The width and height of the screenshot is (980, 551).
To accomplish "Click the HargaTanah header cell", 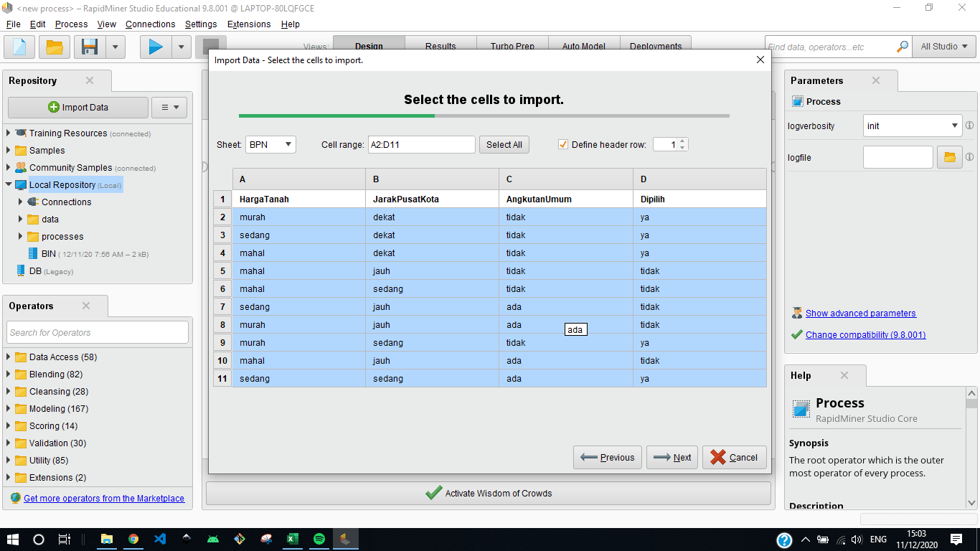I will [298, 199].
